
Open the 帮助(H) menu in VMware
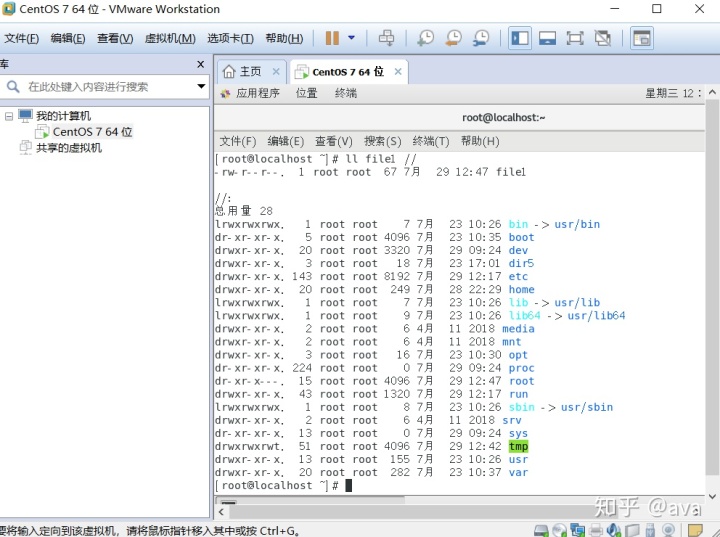coord(284,38)
